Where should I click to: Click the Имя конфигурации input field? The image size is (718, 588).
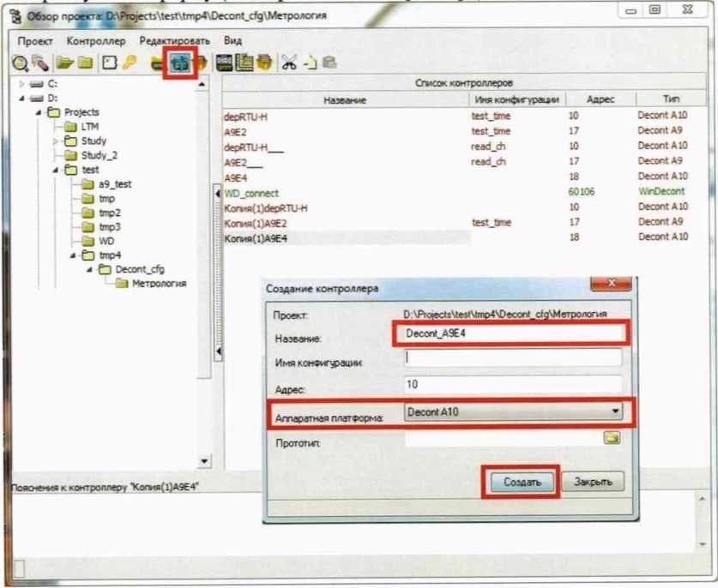[513, 357]
